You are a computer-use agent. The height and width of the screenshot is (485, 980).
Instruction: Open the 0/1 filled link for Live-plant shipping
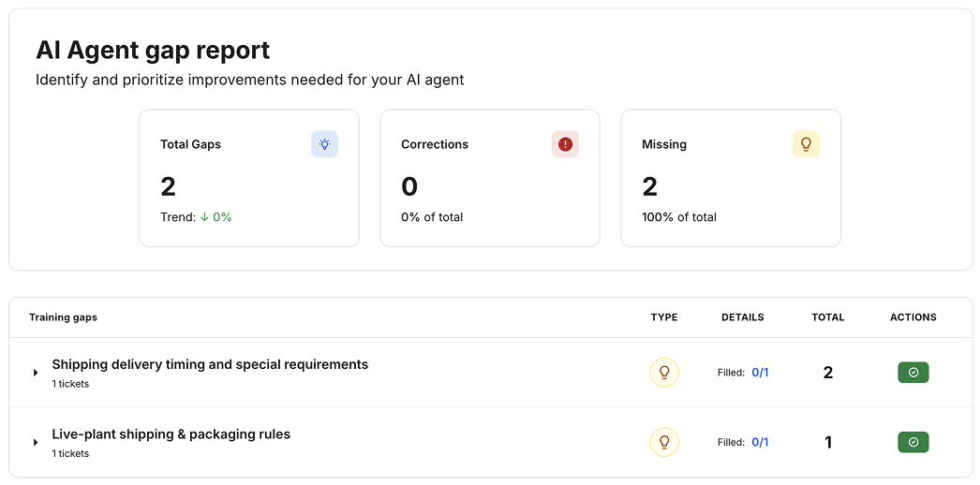(x=760, y=442)
